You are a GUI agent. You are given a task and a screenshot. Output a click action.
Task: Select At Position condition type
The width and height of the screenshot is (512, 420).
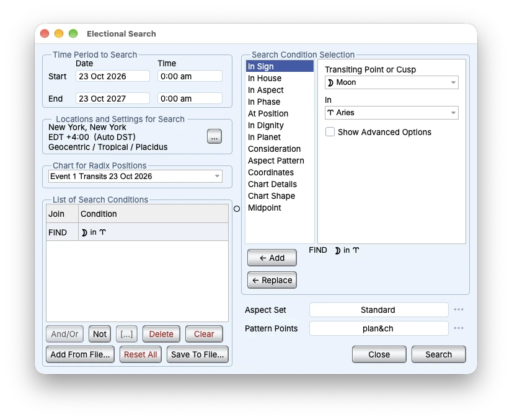[x=280, y=113]
